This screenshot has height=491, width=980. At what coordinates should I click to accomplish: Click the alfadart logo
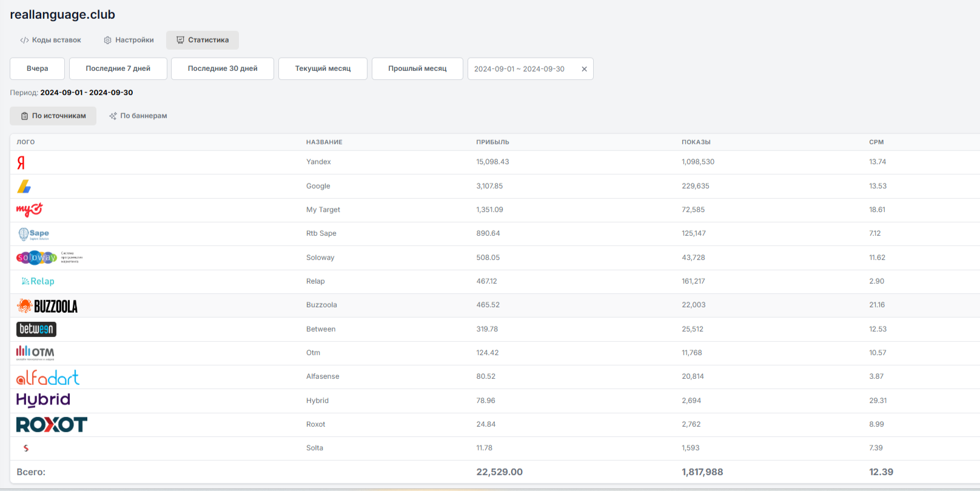tap(48, 377)
